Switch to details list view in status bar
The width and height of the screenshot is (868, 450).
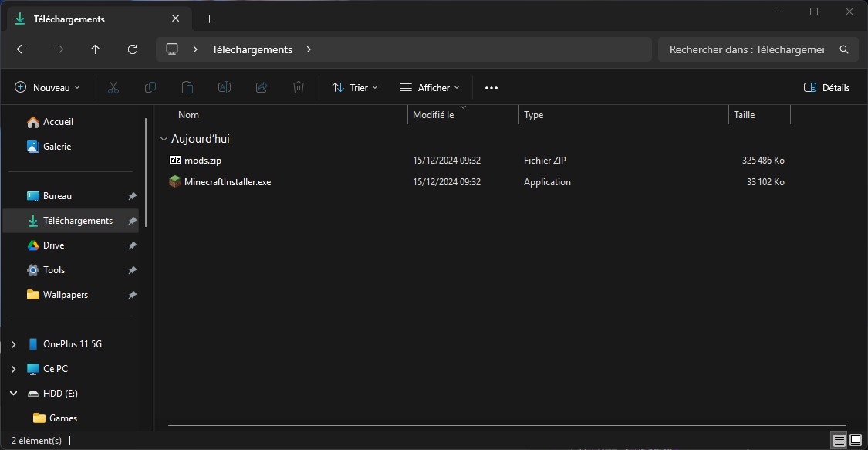(839, 441)
